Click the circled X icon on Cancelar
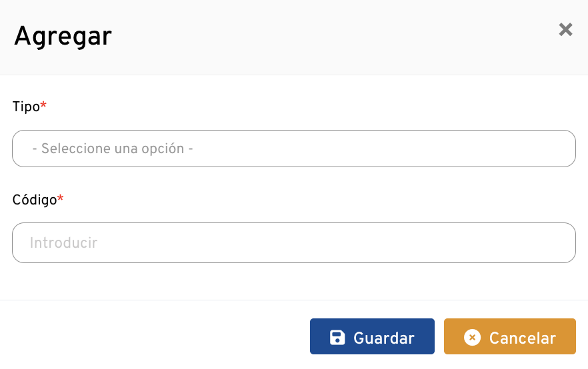The height and width of the screenshot is (369, 588). click(472, 338)
